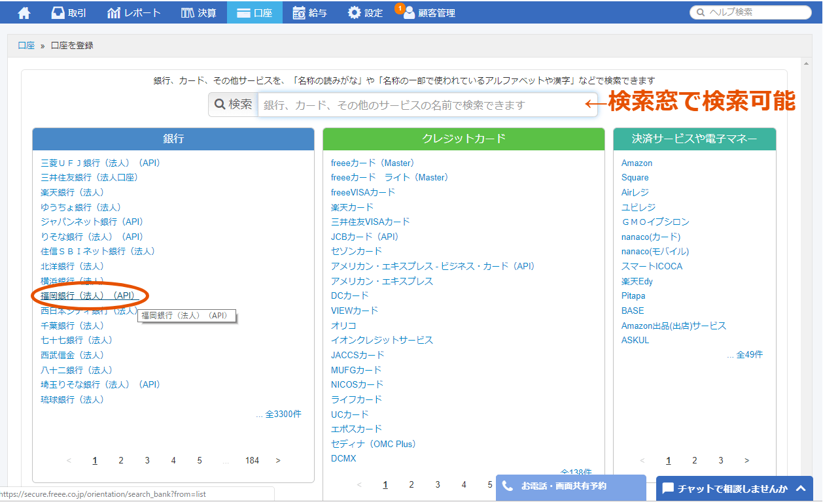Select Square payment service
The width and height of the screenshot is (823, 504).
coord(635,177)
